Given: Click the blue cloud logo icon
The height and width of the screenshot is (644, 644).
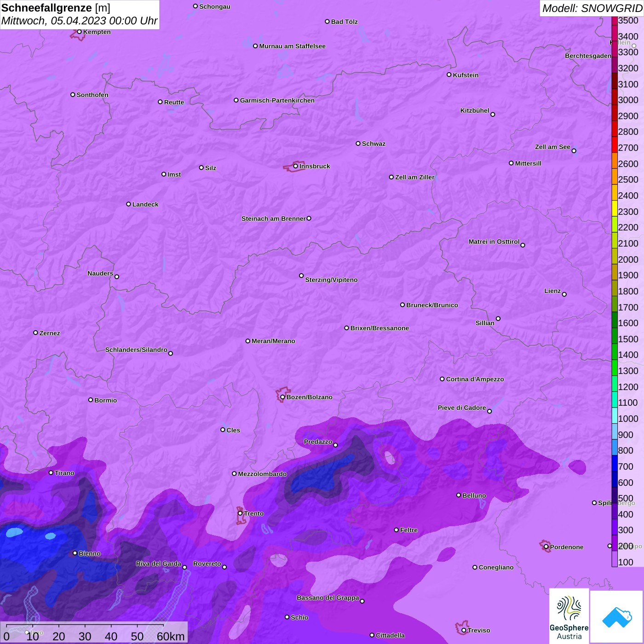Looking at the screenshot, I should point(617,617).
